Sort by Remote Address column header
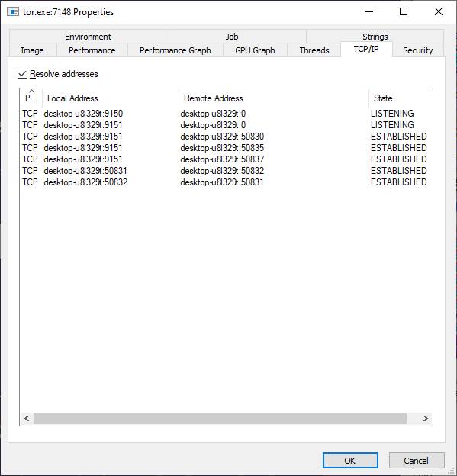 [x=274, y=98]
